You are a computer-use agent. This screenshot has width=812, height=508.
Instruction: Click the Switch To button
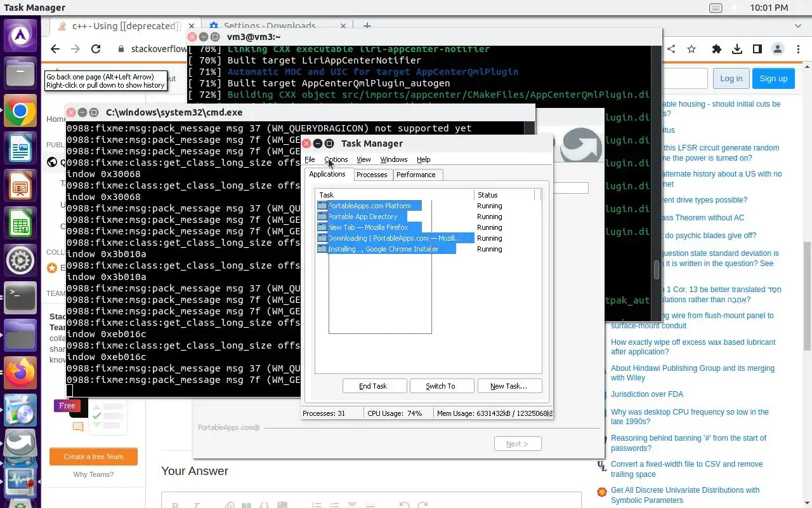(x=441, y=386)
